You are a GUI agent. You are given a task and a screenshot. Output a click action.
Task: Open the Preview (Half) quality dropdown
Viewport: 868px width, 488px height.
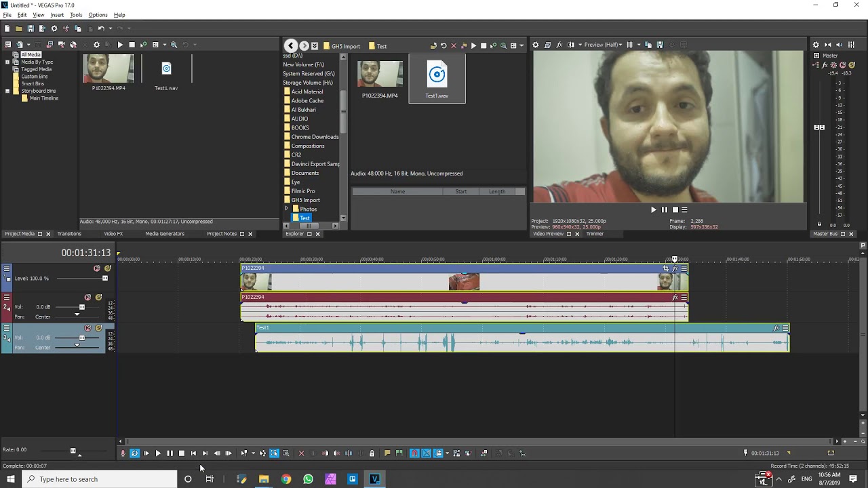603,45
